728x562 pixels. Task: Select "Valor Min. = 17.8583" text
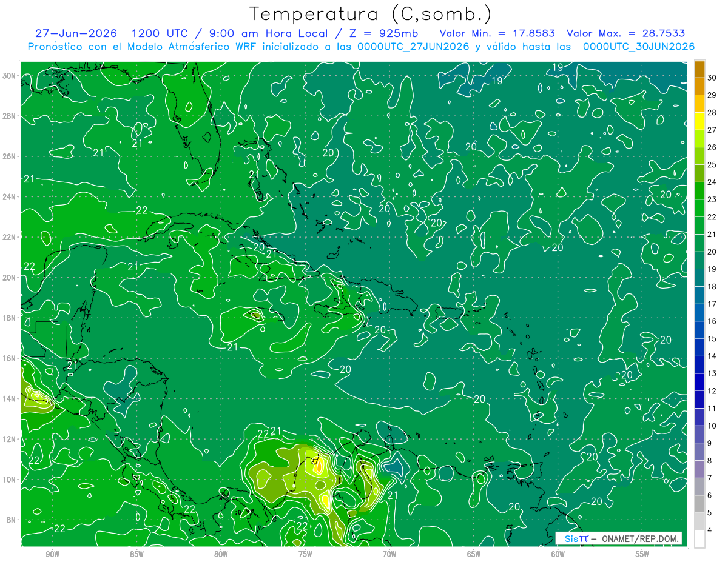click(x=497, y=33)
